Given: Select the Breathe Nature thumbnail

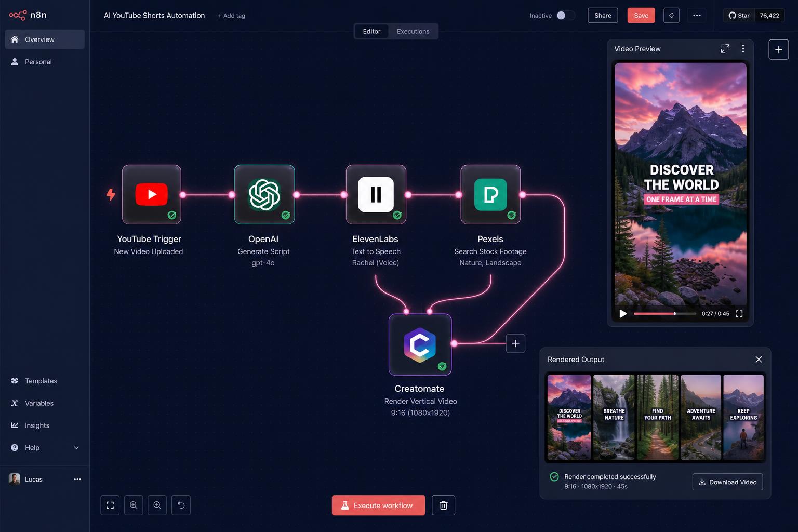Looking at the screenshot, I should (x=614, y=417).
